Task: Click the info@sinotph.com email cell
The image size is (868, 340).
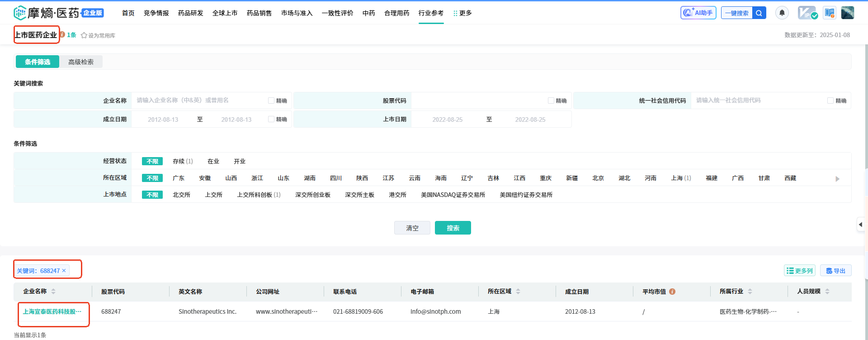Action: click(x=436, y=311)
